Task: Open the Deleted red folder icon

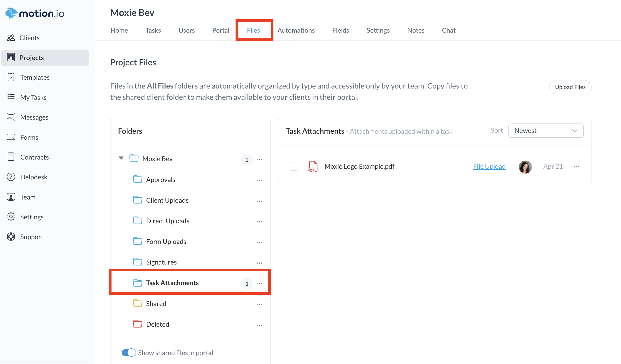Action: (x=137, y=324)
